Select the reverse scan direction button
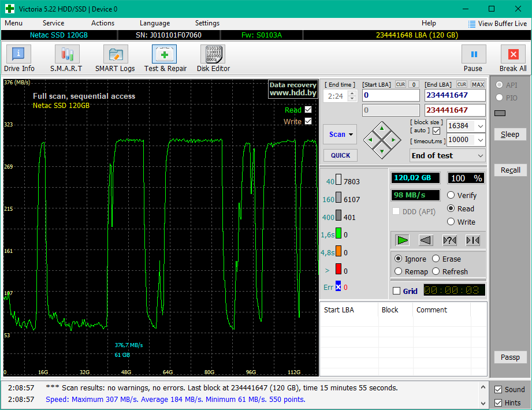Viewport: 532px width, 410px height. pyautogui.click(x=426, y=240)
